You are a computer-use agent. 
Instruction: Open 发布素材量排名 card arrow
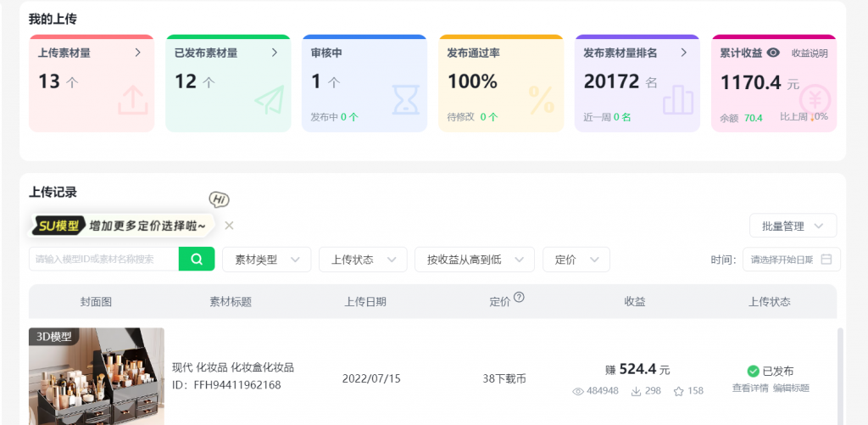coord(684,53)
